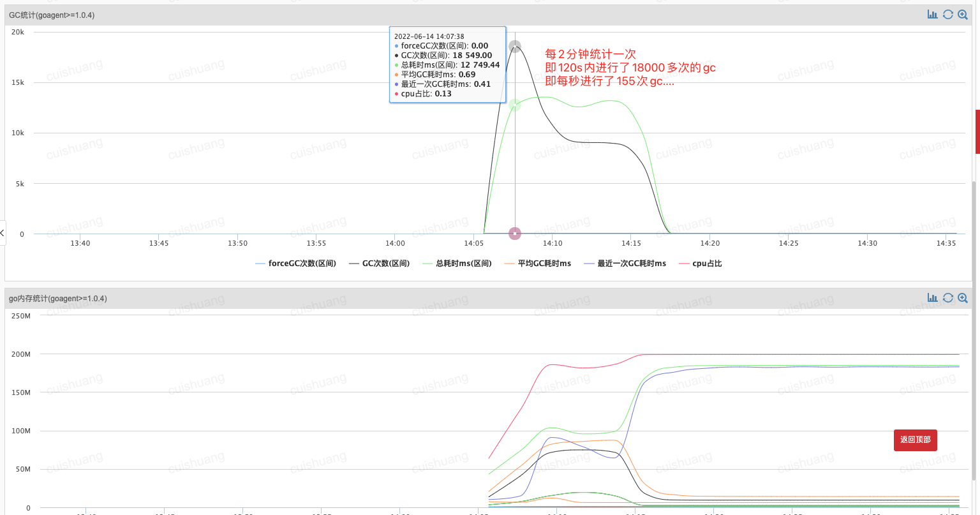Toggle the GC次数(区间) legend series
The width and height of the screenshot is (980, 515).
click(x=380, y=264)
